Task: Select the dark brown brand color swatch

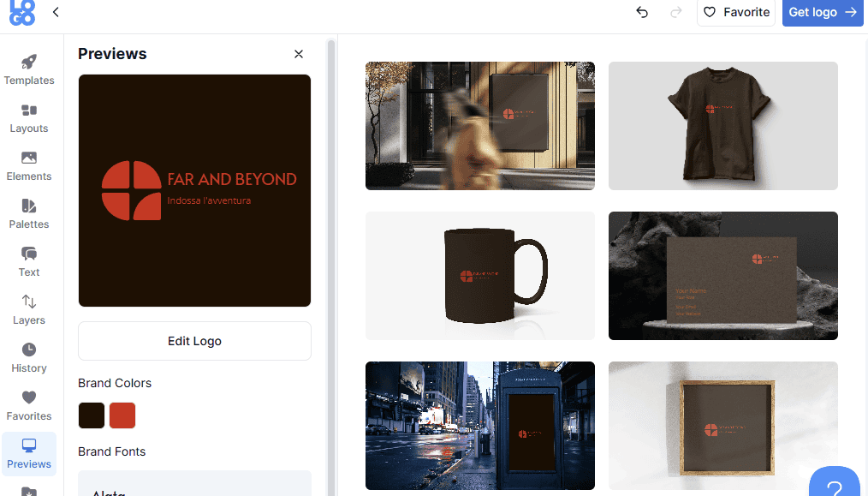Action: (x=92, y=415)
